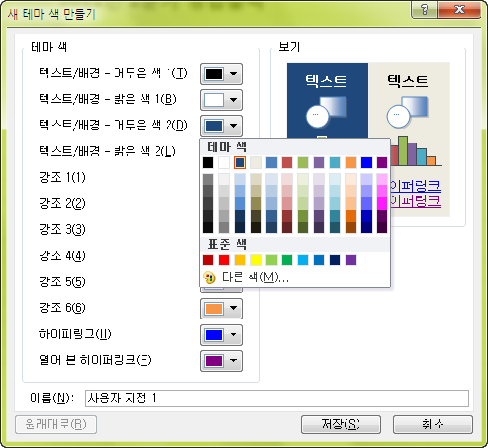Pick the brick red accent in the top row
This screenshot has width=488, height=448.
[x=287, y=162]
